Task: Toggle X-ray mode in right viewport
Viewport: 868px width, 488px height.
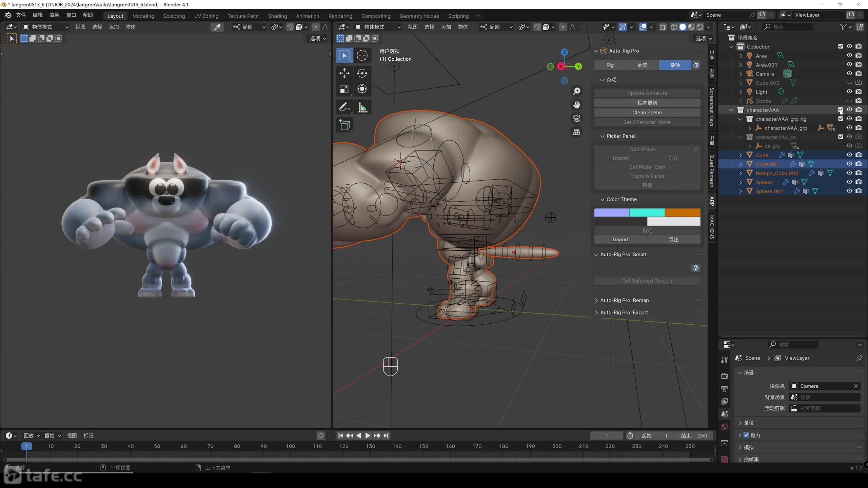Action: click(x=663, y=27)
